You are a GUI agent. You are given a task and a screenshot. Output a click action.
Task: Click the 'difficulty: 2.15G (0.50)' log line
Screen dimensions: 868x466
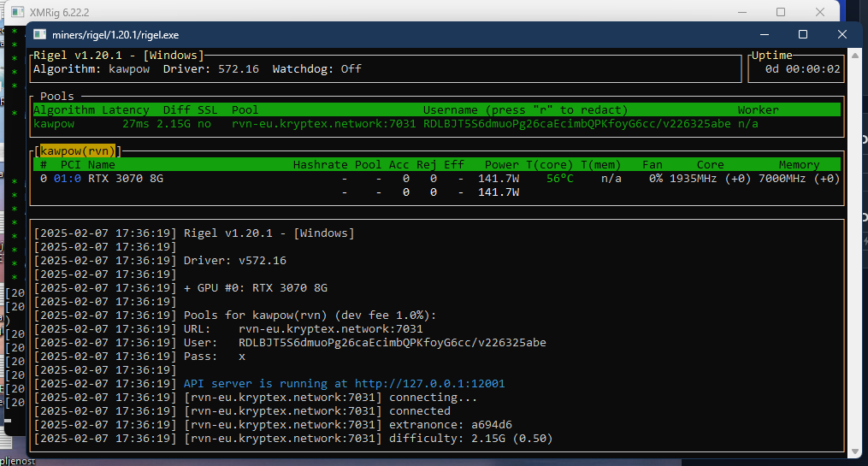pos(368,439)
